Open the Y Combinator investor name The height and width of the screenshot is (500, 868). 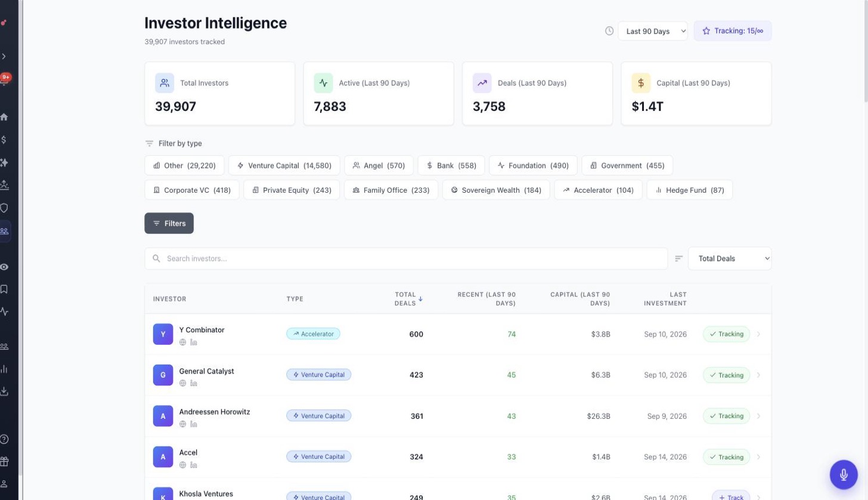click(202, 330)
